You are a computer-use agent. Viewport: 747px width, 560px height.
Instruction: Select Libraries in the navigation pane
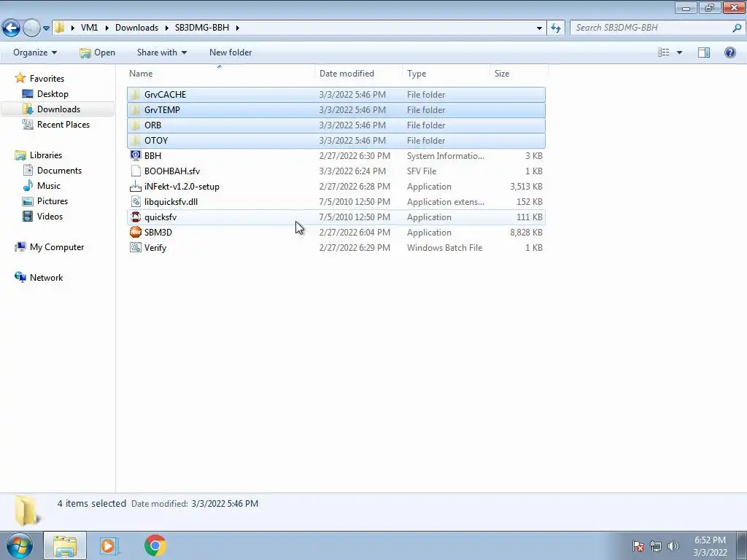click(x=46, y=155)
